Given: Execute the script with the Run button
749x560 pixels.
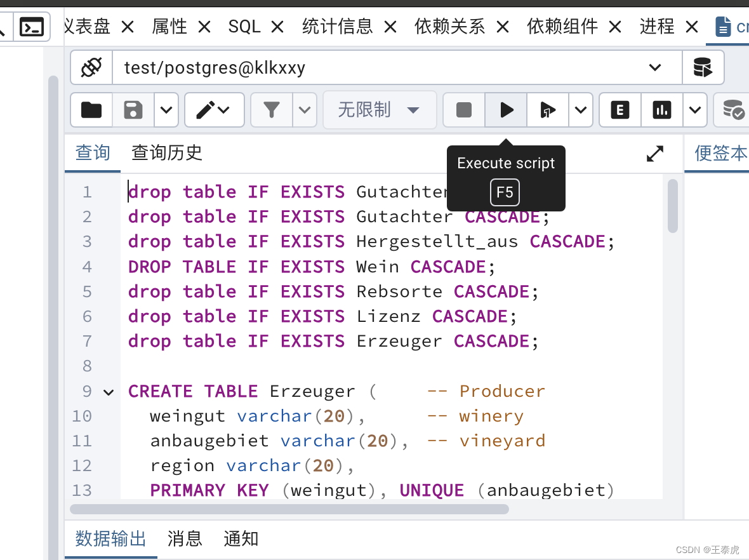Looking at the screenshot, I should click(505, 109).
